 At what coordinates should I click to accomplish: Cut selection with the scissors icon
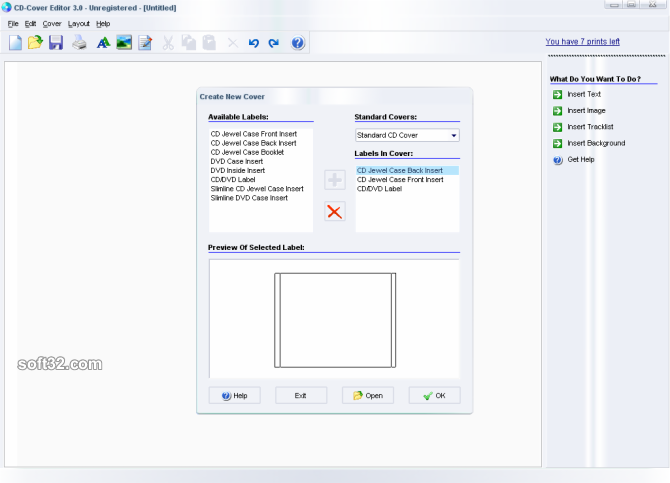pos(168,43)
